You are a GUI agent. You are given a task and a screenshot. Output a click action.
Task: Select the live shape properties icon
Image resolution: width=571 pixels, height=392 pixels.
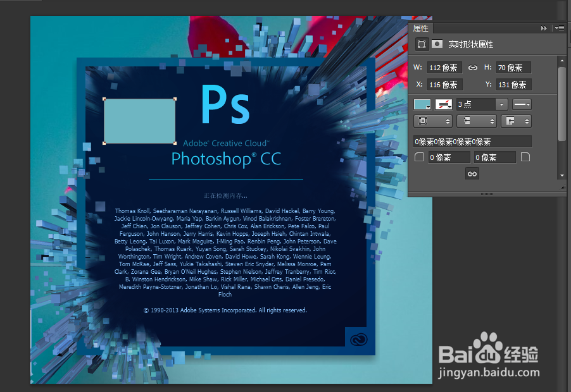pos(422,44)
